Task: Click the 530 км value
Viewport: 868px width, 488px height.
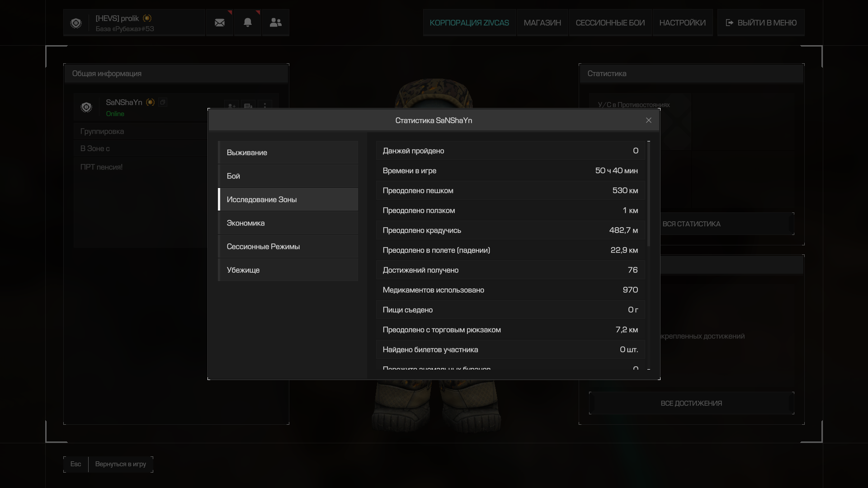Action: click(625, 191)
